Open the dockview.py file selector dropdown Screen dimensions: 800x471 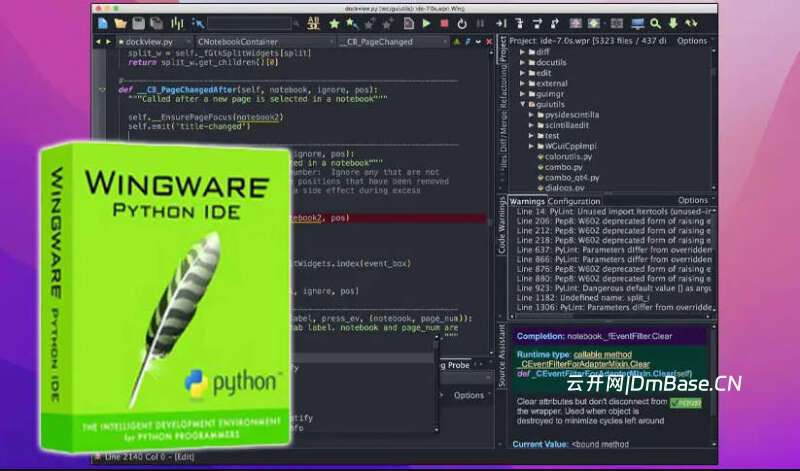click(x=155, y=42)
